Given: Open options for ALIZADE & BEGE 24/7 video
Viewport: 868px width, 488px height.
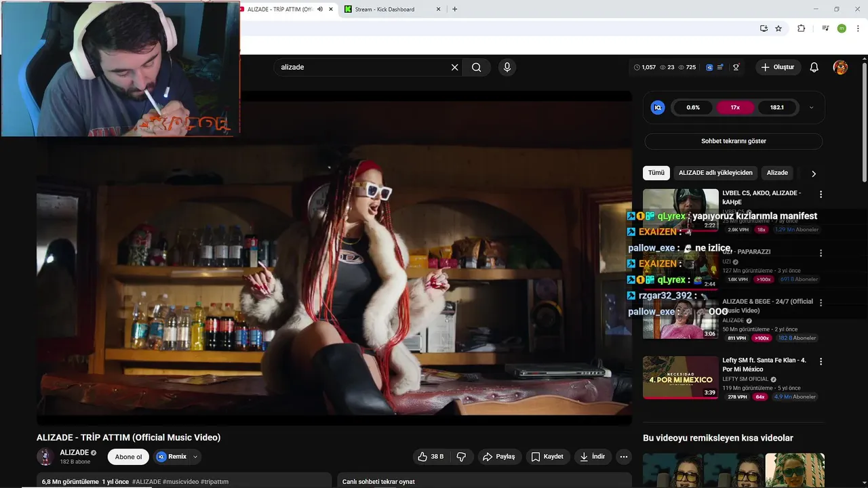Looking at the screenshot, I should [821, 303].
